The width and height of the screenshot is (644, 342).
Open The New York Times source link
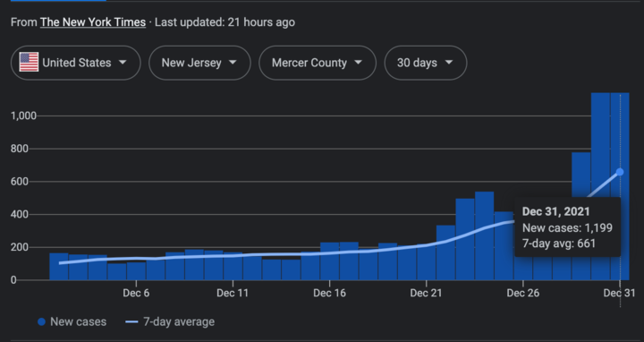[x=93, y=22]
